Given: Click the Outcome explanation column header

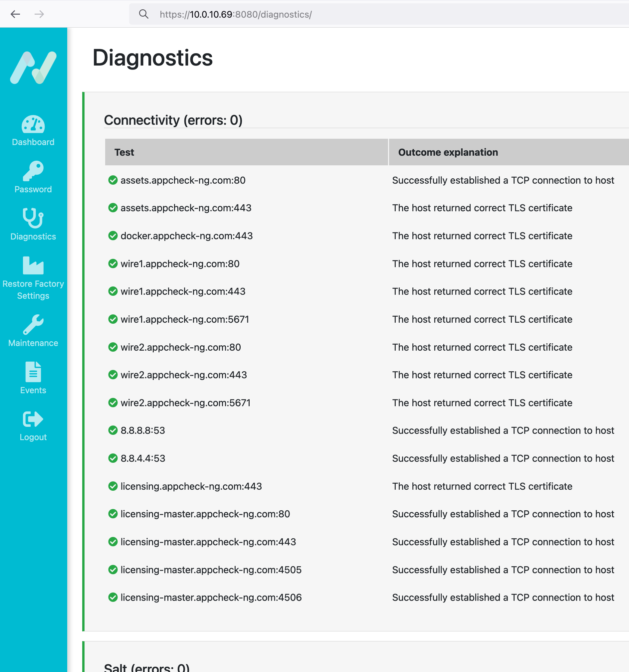Looking at the screenshot, I should tap(509, 152).
